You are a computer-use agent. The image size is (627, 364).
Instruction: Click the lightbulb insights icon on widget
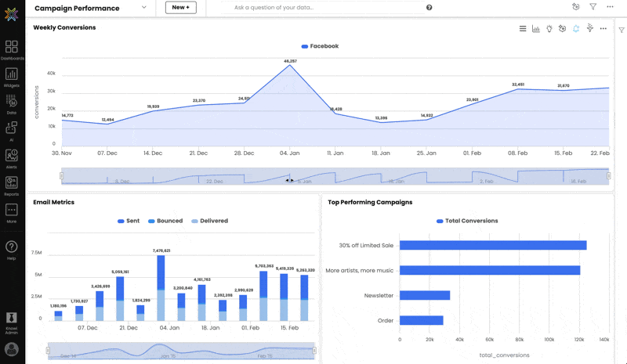pos(549,29)
